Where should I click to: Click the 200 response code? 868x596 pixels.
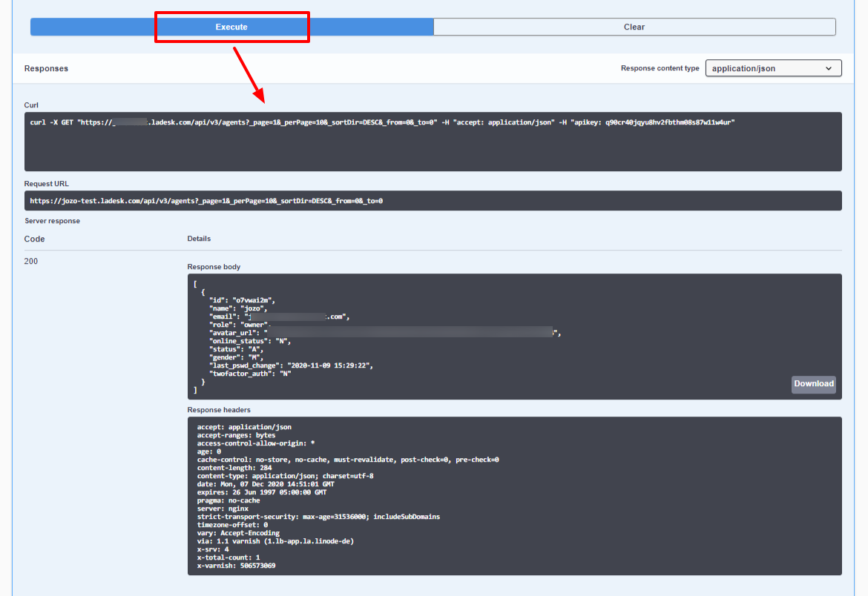pos(31,262)
